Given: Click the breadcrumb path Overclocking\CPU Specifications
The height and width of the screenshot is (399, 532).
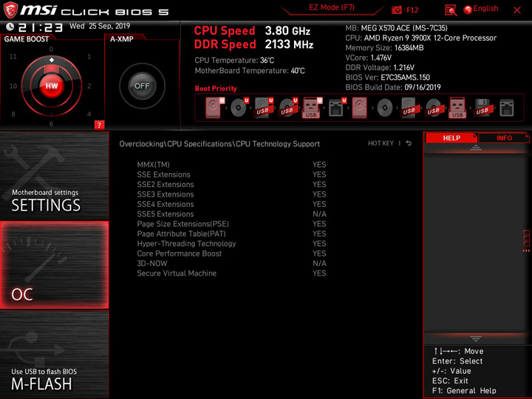Looking at the screenshot, I should [175, 144].
